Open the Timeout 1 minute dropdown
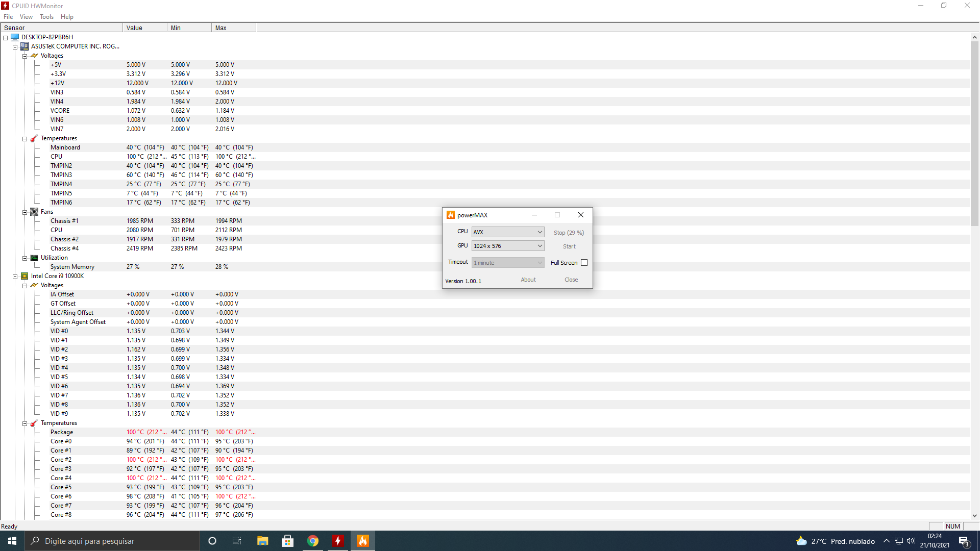Viewport: 980px width, 551px height. click(508, 263)
